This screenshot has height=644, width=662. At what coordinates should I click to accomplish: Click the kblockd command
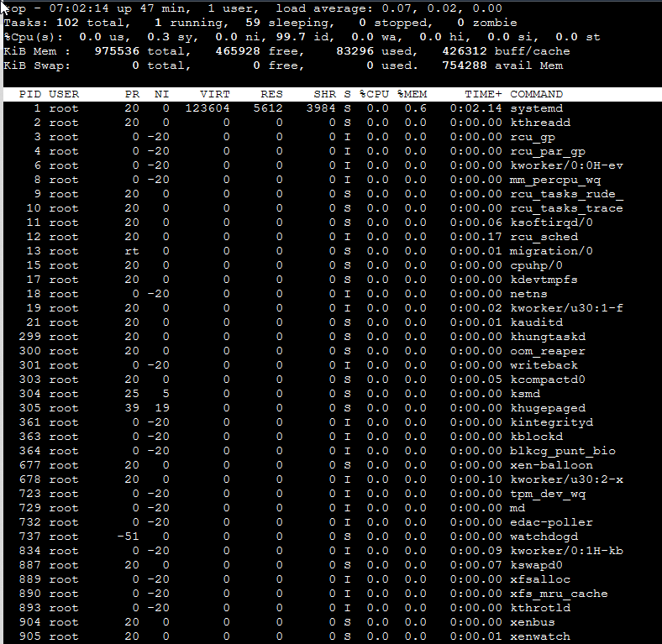point(536,437)
